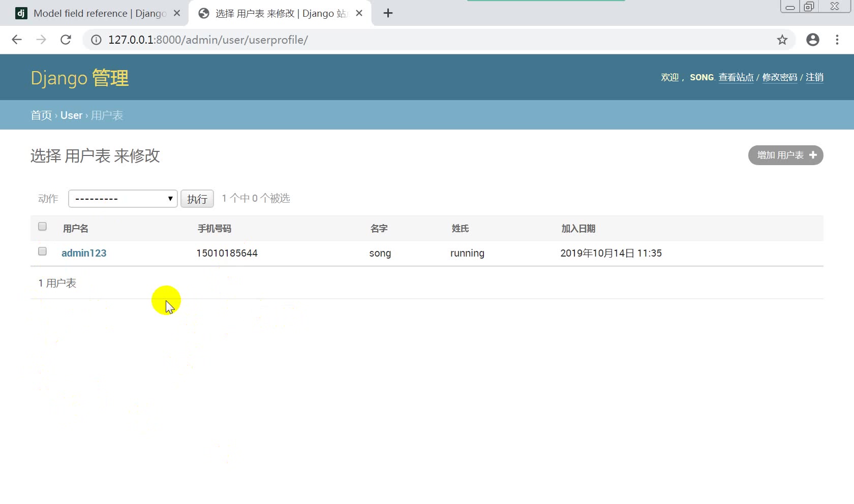Image resolution: width=854 pixels, height=504 pixels.
Task: Open a new tab with plus icon
Action: [x=388, y=13]
